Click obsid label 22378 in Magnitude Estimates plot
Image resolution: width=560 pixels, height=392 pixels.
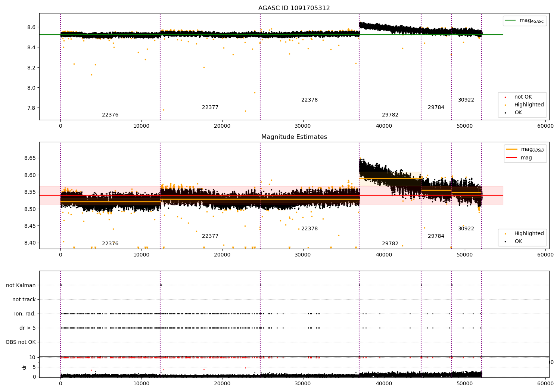coord(309,229)
